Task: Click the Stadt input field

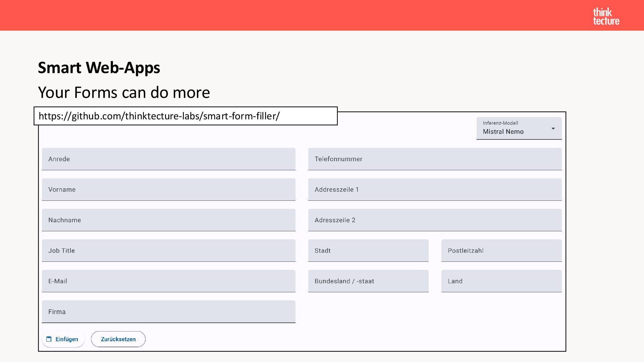Action: coord(368,250)
